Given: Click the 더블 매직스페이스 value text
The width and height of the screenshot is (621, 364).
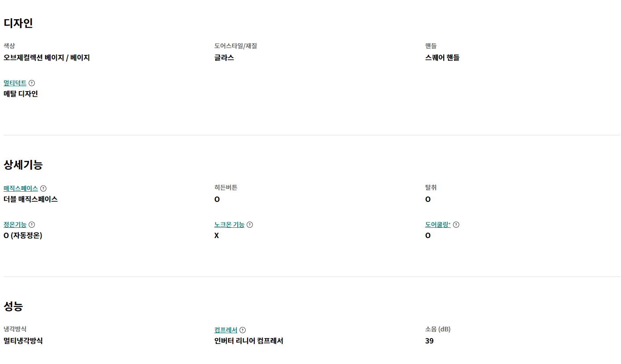Looking at the screenshot, I should pos(30,199).
